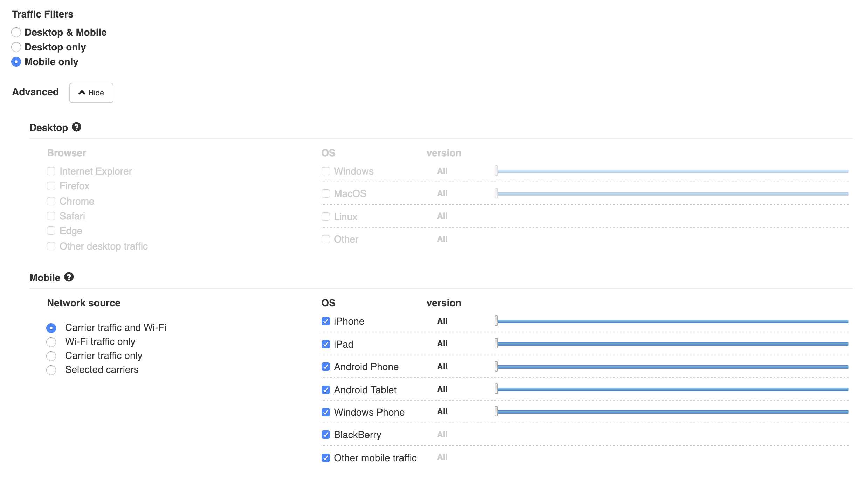
Task: Select the Selected carriers option
Action: click(51, 370)
